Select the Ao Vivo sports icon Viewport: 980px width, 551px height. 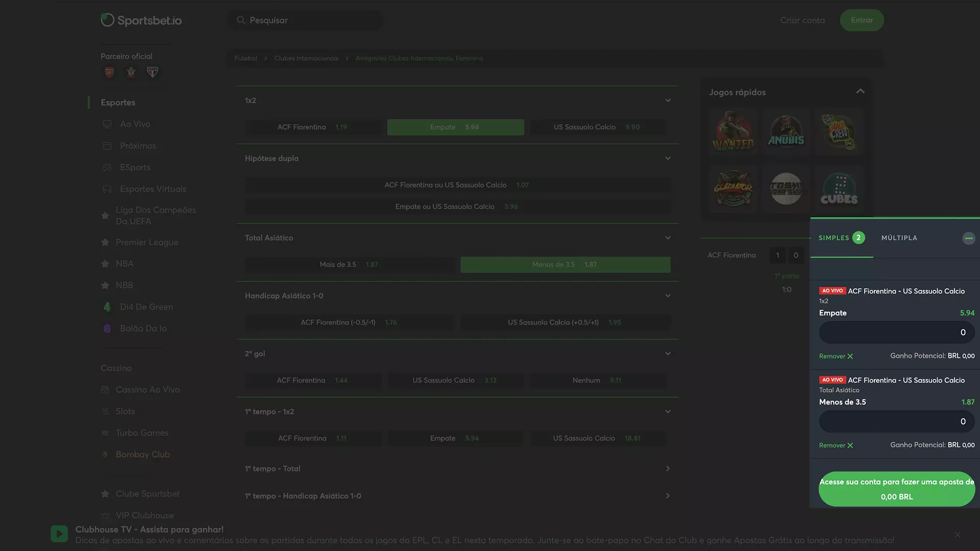[107, 124]
